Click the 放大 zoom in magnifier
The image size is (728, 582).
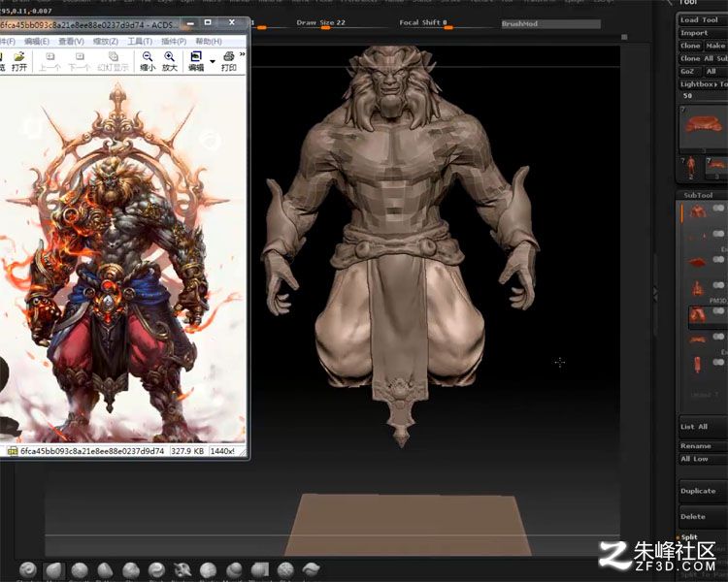[x=170, y=61]
